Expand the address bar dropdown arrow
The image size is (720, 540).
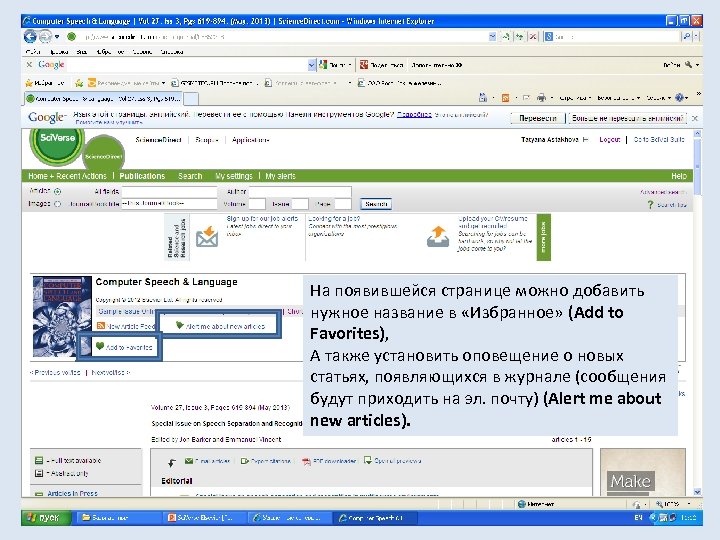tap(492, 36)
